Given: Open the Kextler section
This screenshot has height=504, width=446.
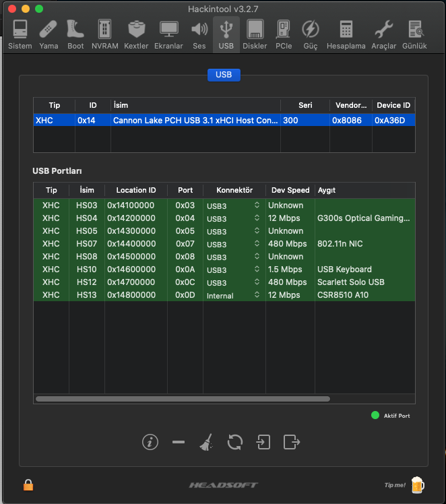Looking at the screenshot, I should coord(136,34).
